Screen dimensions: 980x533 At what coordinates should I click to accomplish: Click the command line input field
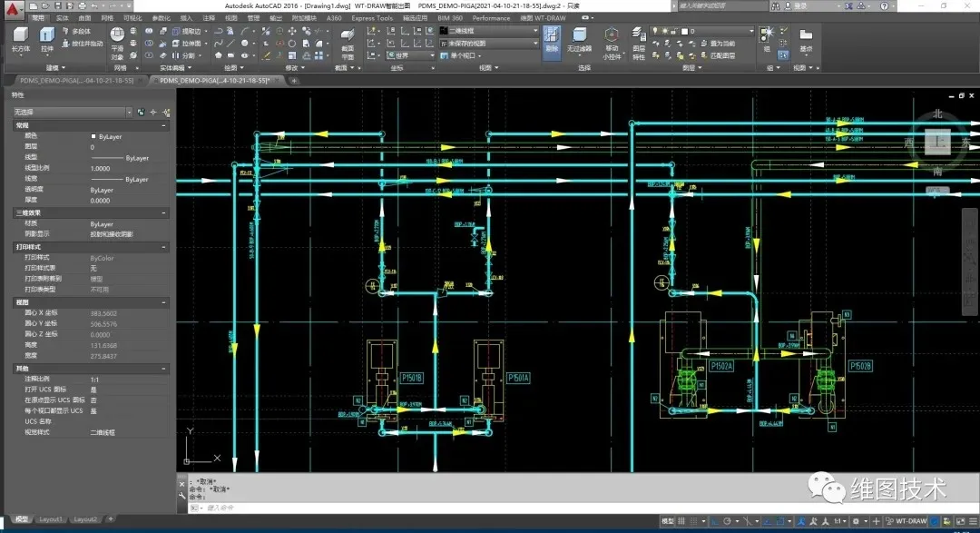tap(582, 508)
